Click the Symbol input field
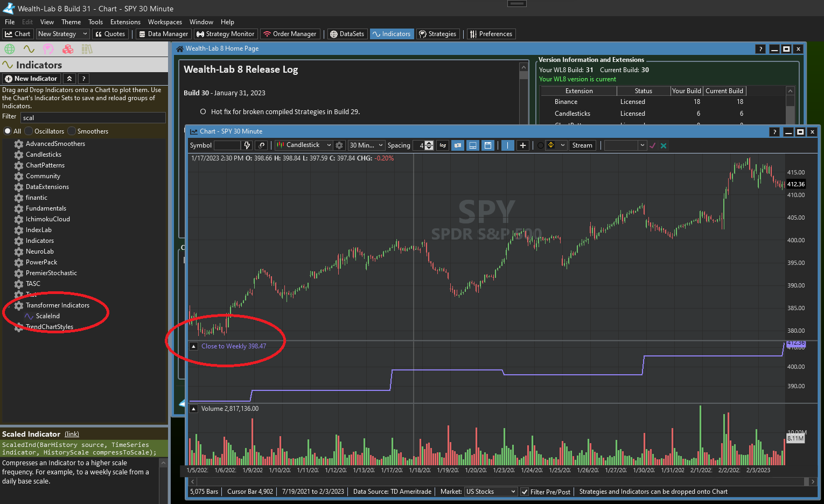This screenshot has width=824, height=504. point(227,145)
